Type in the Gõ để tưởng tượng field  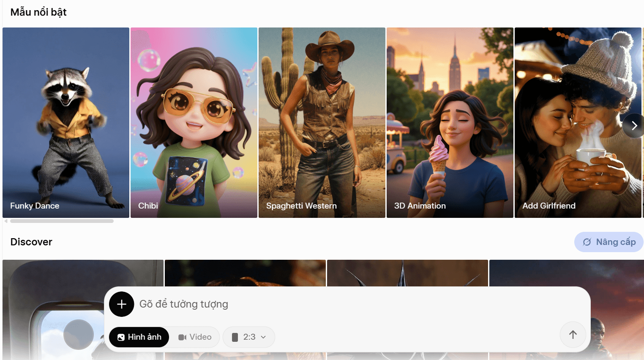coord(338,304)
